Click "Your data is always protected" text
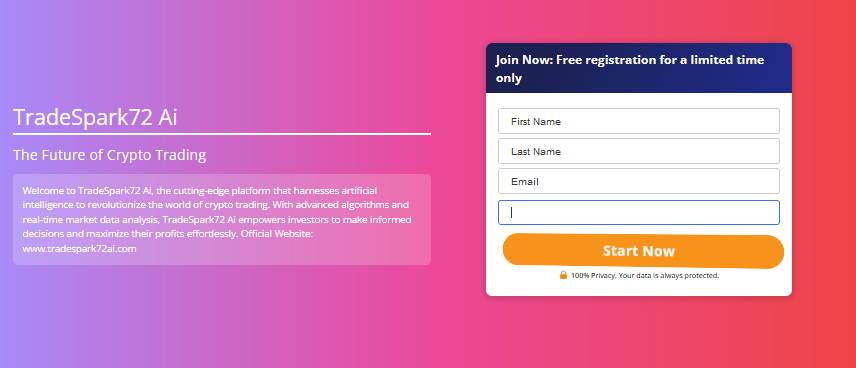 [669, 276]
